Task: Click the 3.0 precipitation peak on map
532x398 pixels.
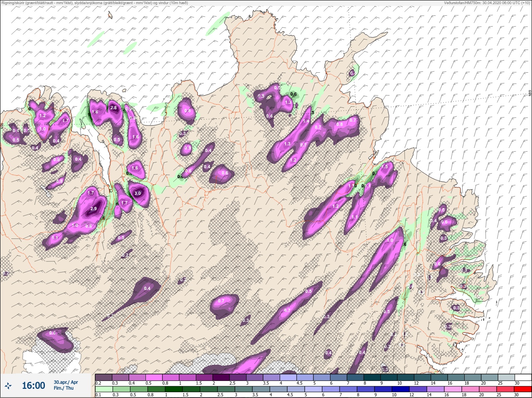Action: coord(138,193)
